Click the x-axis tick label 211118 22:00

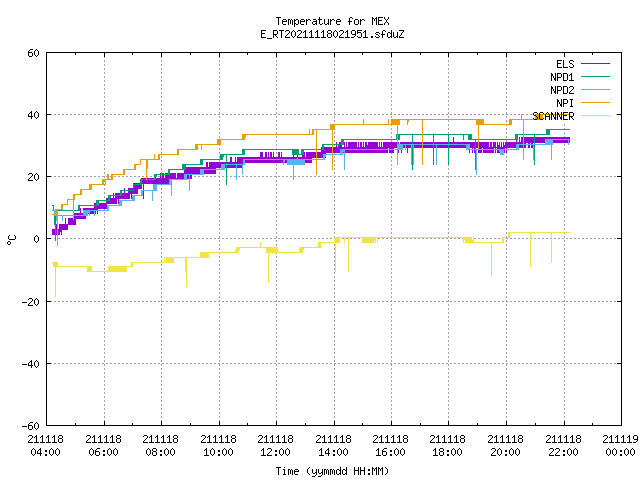(564, 446)
